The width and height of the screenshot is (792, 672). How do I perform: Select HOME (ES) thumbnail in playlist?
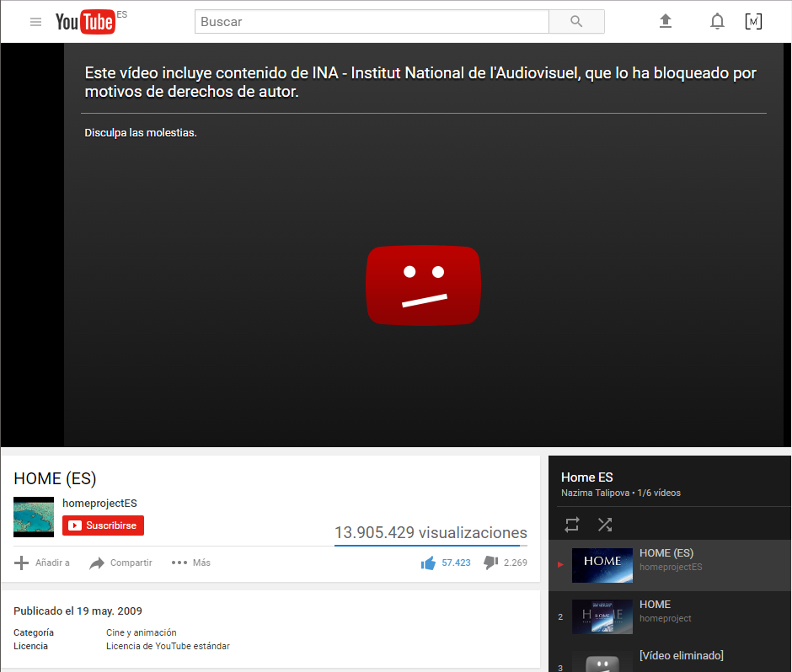click(602, 565)
